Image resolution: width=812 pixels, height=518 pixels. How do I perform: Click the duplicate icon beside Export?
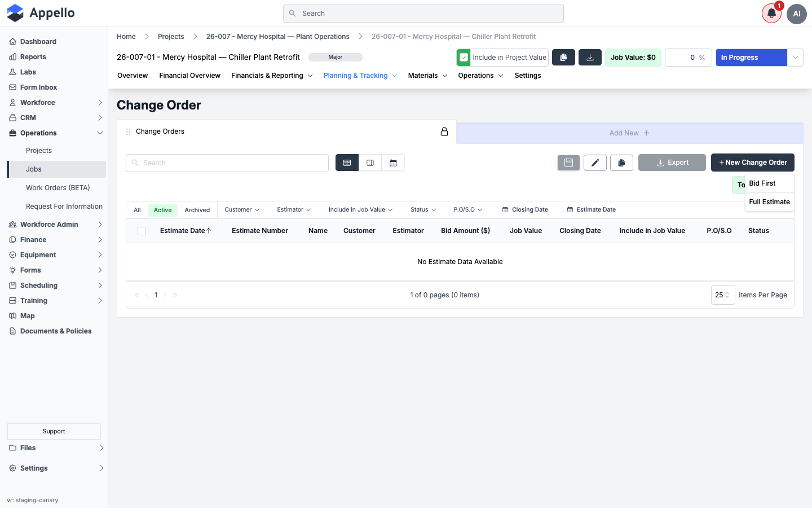tap(621, 163)
